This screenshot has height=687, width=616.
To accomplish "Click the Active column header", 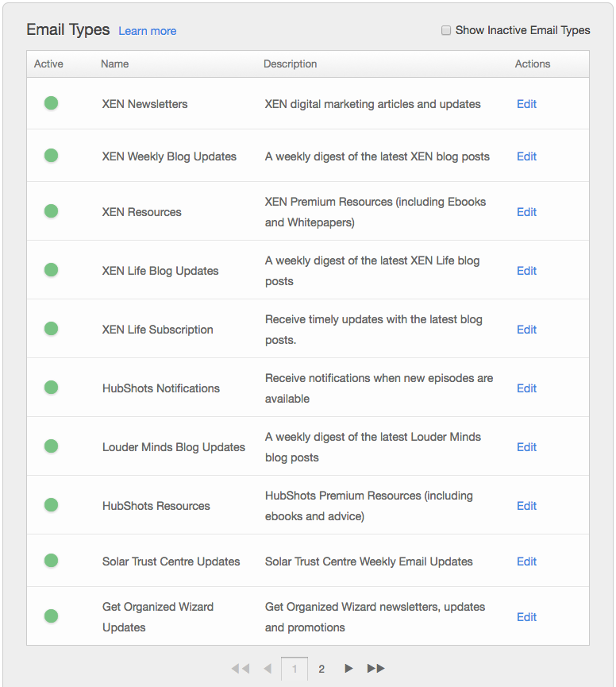I will (x=48, y=64).
